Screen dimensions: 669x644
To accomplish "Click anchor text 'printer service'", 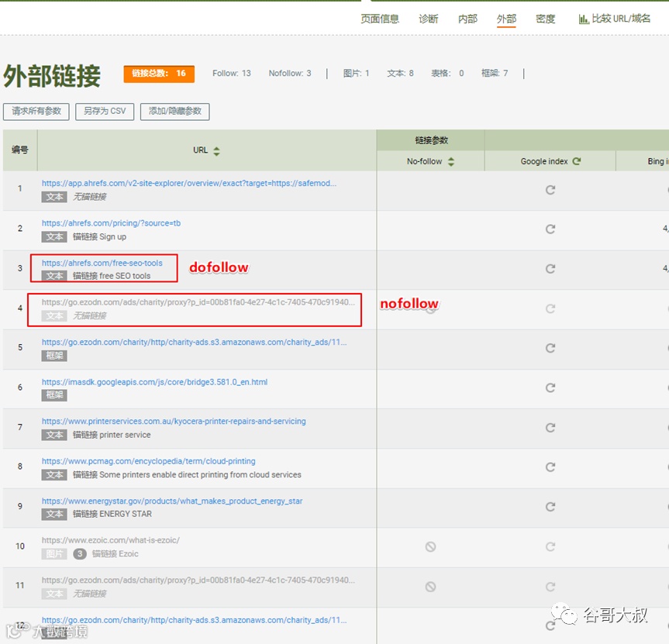I will (125, 435).
